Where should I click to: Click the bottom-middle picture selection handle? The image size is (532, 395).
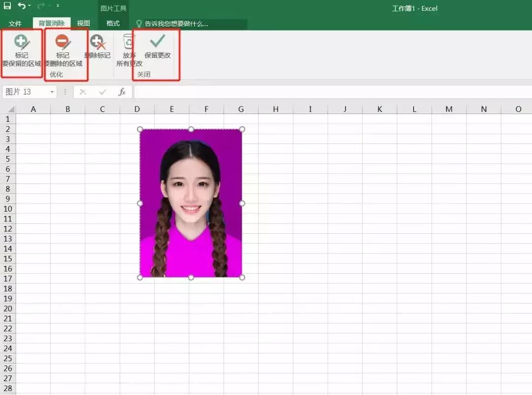(x=191, y=278)
